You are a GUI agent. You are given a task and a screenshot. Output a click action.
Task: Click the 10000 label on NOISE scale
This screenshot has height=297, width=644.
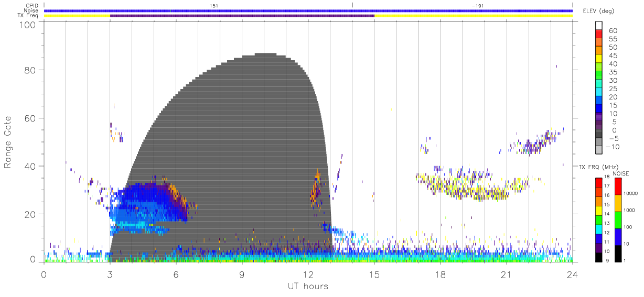pos(630,193)
